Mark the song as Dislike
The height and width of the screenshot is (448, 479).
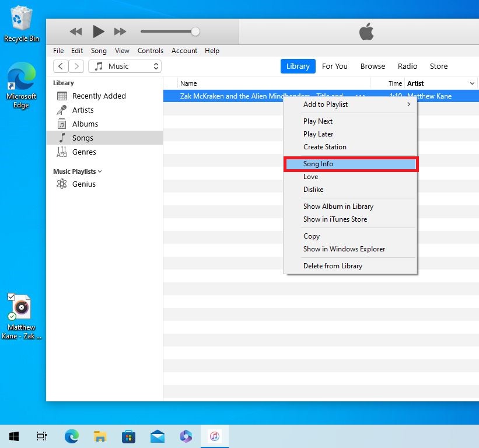351,190
